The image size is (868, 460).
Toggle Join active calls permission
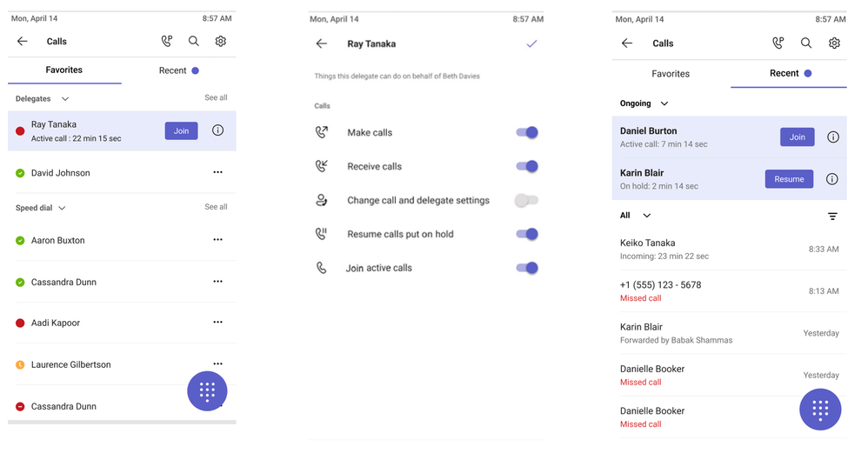(x=527, y=268)
